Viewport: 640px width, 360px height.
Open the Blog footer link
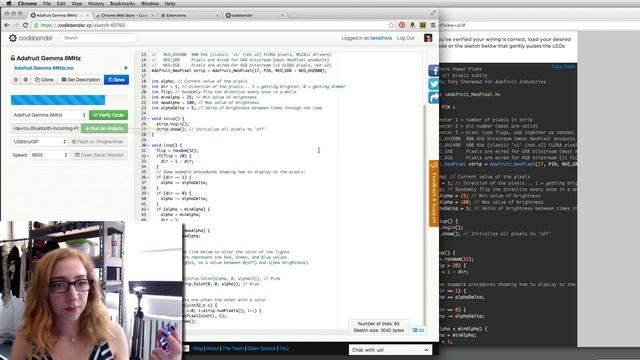click(x=198, y=348)
